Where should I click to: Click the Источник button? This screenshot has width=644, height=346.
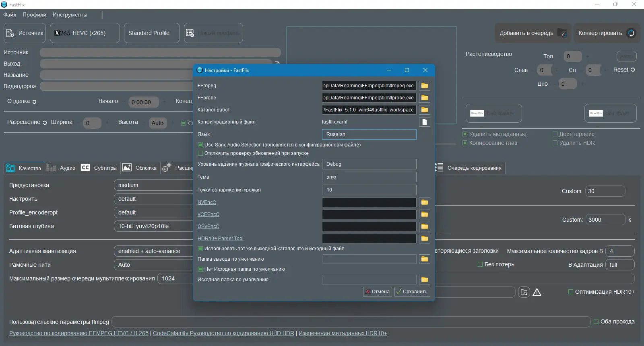pos(25,33)
